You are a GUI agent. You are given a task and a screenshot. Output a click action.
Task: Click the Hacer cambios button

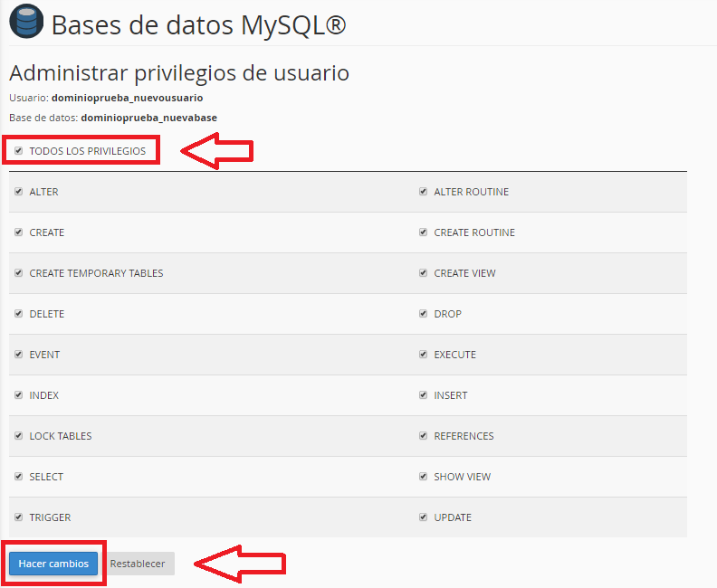(53, 564)
